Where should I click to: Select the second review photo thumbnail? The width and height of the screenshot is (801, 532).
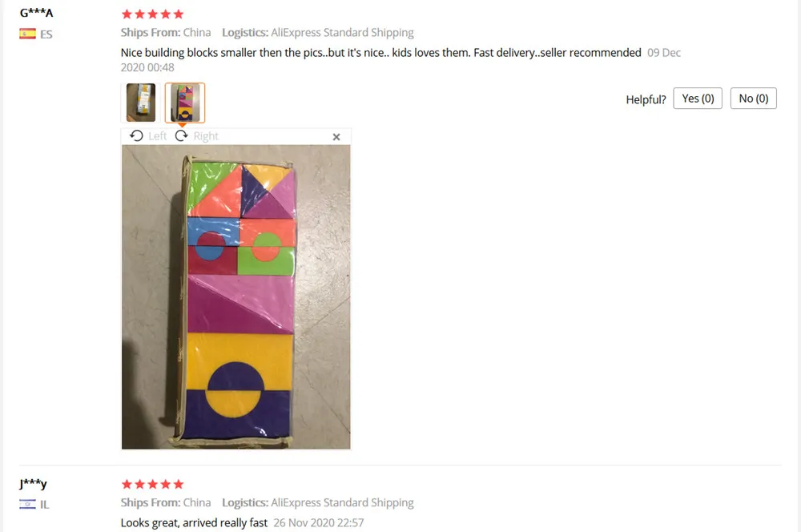pos(185,103)
